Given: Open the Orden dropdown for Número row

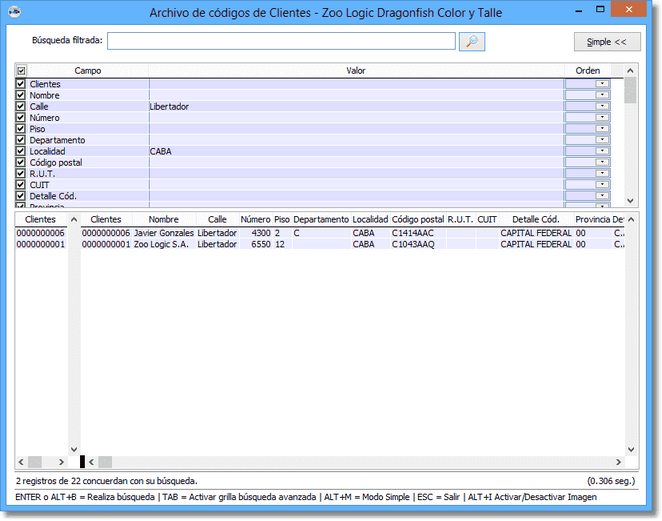Looking at the screenshot, I should pyautogui.click(x=602, y=117).
